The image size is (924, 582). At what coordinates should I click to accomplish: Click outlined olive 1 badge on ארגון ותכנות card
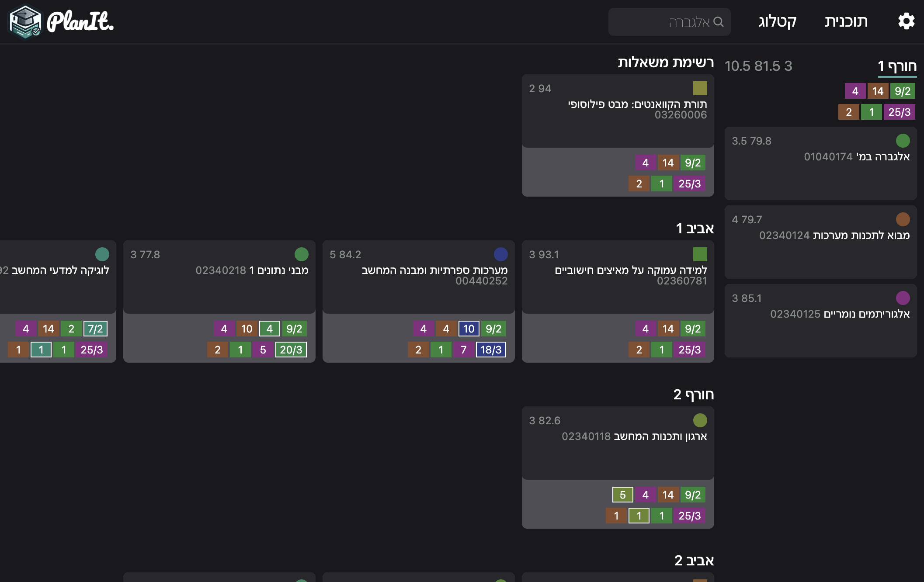coord(639,516)
